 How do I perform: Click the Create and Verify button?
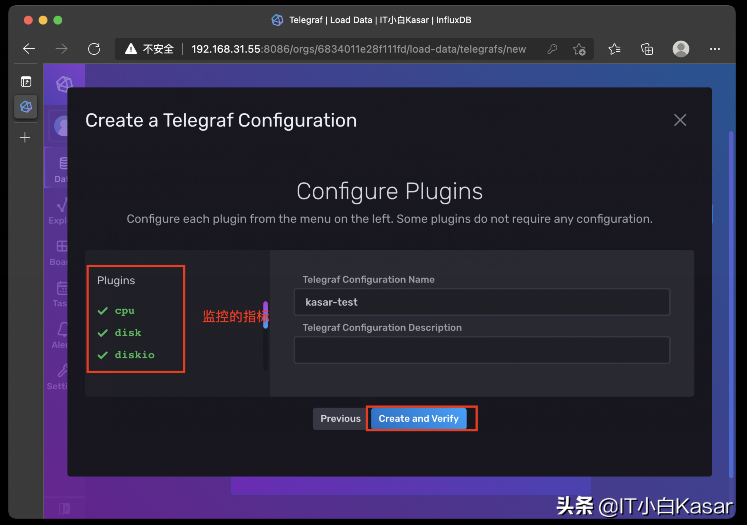point(419,418)
